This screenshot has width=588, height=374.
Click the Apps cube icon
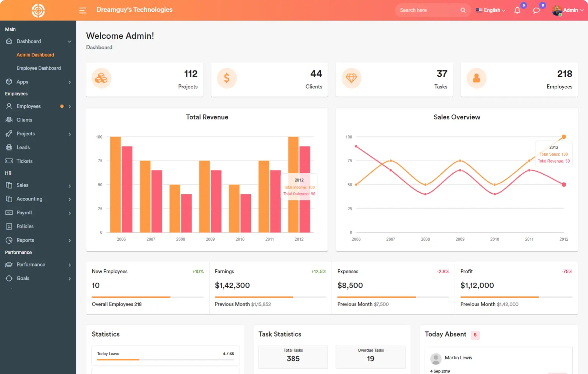coord(9,81)
